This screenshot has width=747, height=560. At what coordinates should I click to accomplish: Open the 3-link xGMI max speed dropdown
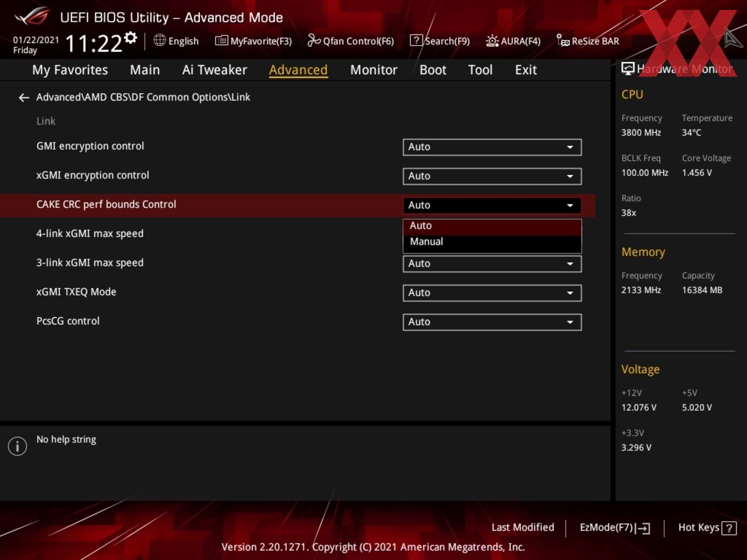[x=492, y=264]
